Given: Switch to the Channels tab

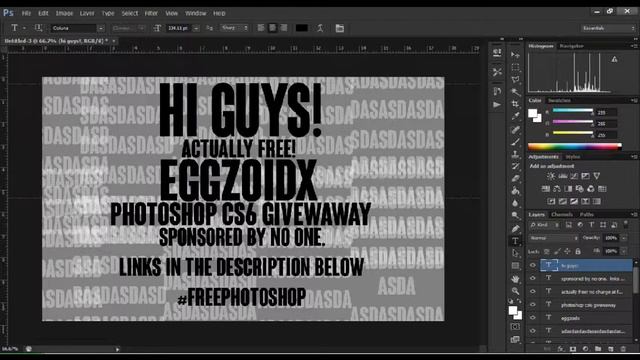Looking at the screenshot, I should click(x=562, y=215).
